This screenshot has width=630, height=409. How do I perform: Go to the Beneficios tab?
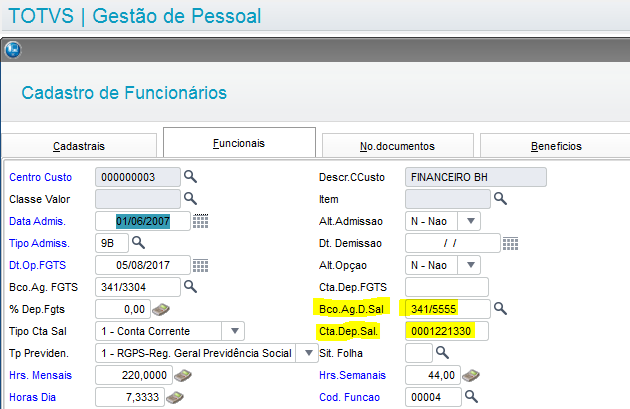click(x=556, y=146)
